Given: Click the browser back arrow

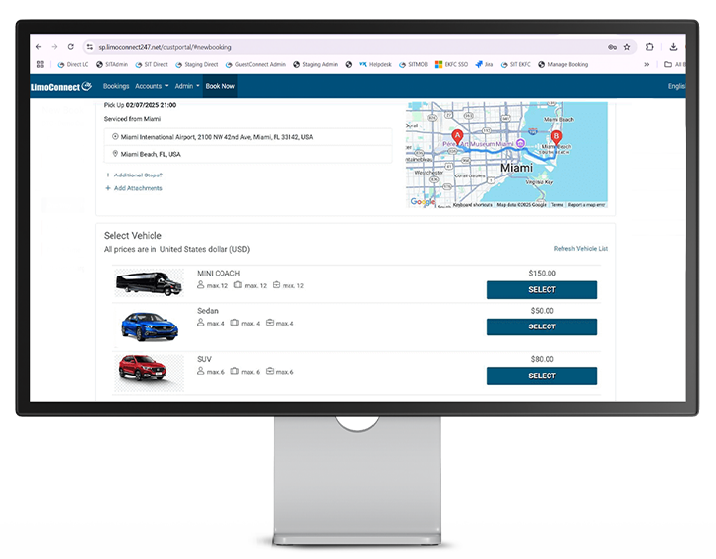Looking at the screenshot, I should click(x=39, y=46).
